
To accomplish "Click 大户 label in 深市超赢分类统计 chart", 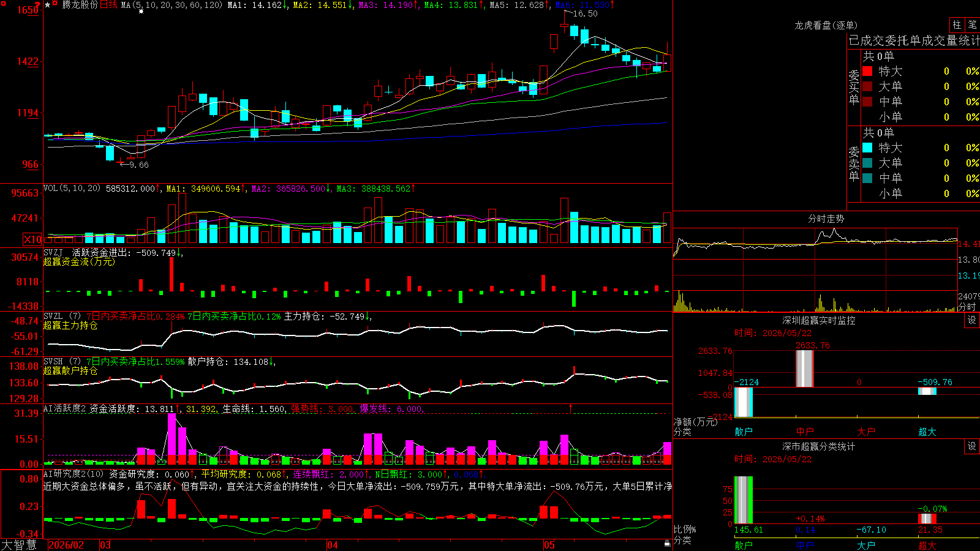I will pos(866,545).
